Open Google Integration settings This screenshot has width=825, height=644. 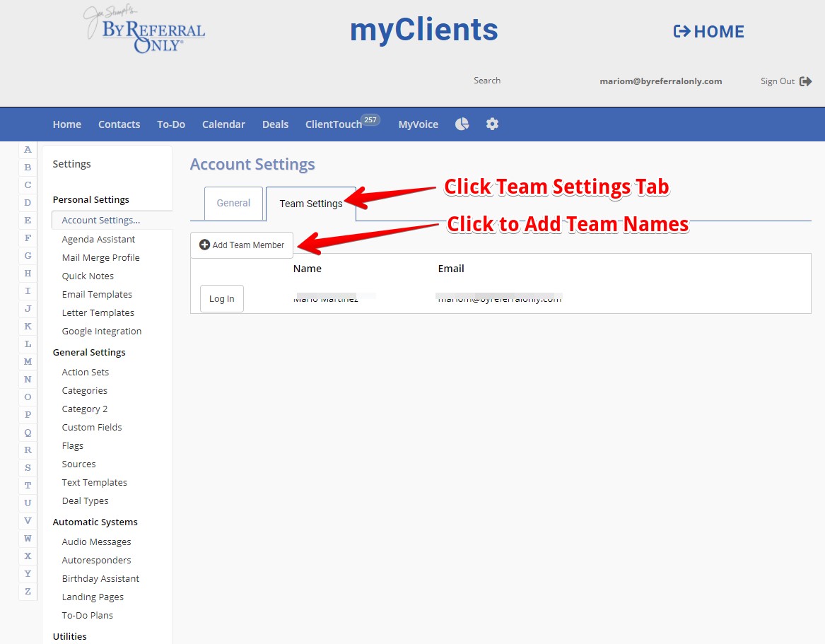(102, 332)
